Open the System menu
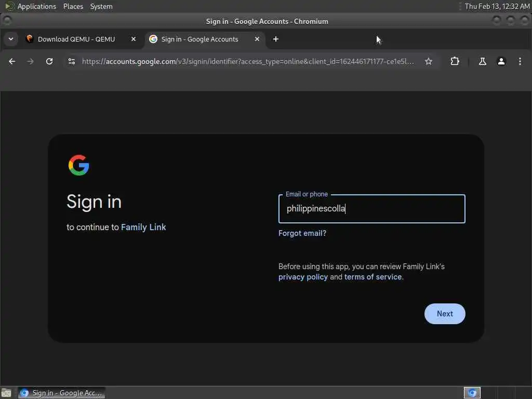This screenshot has height=399, width=532. 101,6
